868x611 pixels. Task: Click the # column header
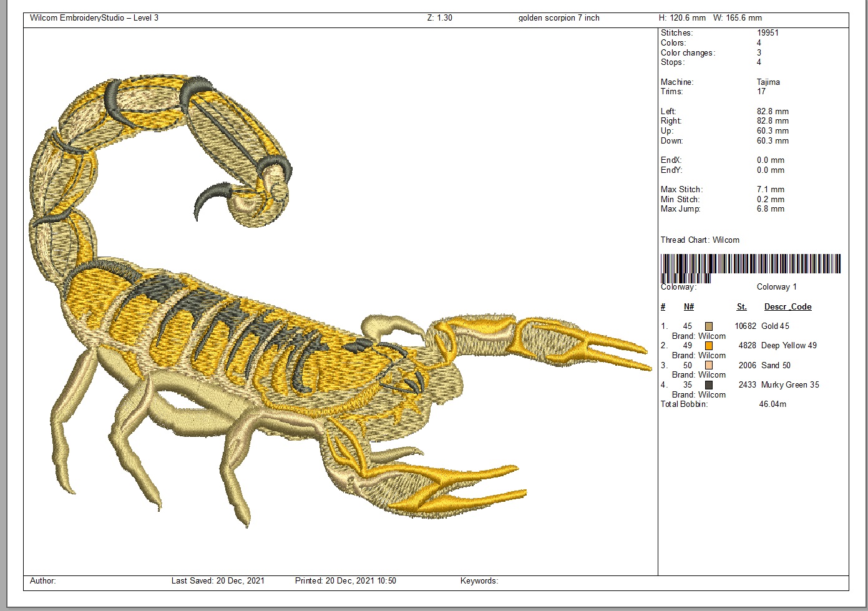[663, 307]
